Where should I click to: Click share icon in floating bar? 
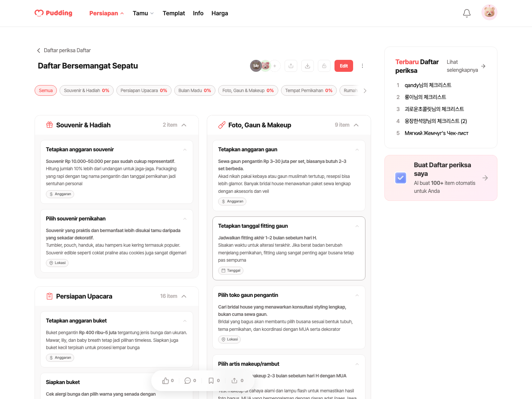pos(234,381)
